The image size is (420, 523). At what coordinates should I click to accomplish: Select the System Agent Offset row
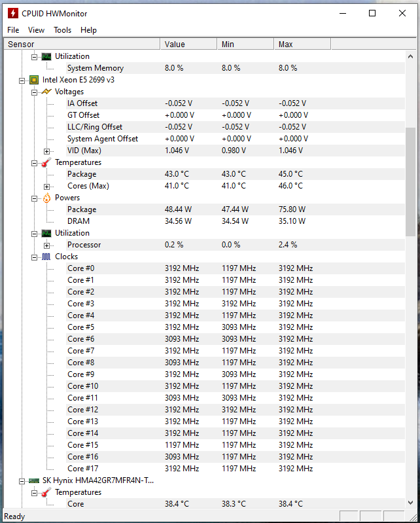click(236, 139)
